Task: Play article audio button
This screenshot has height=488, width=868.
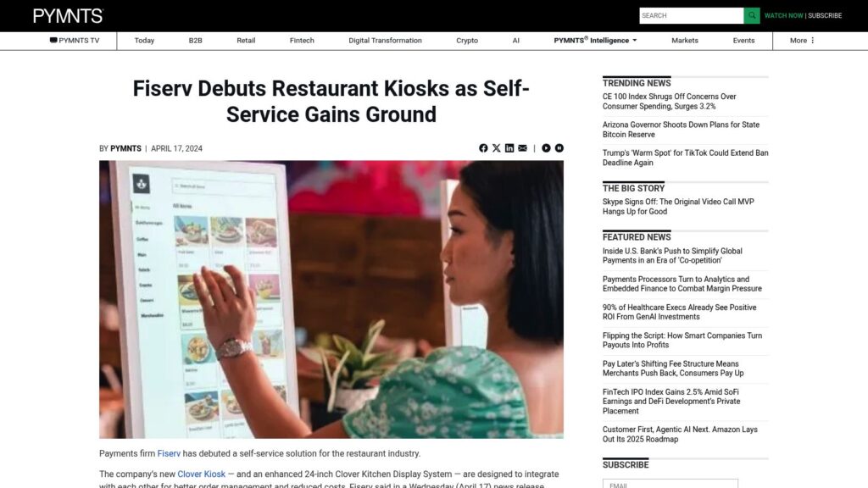Action: coord(547,148)
